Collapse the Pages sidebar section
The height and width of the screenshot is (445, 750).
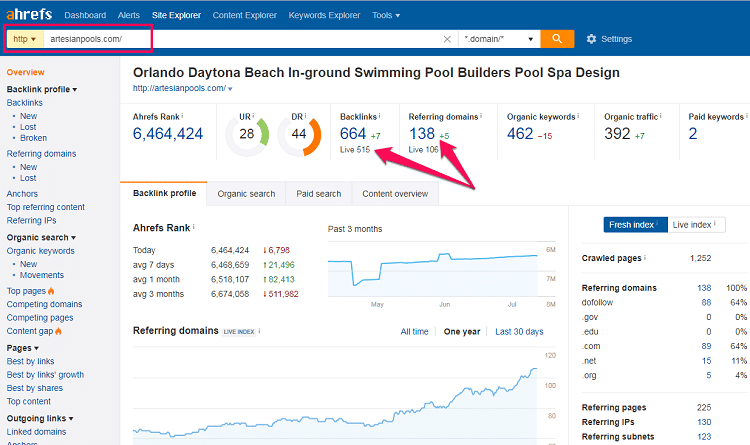(x=22, y=348)
